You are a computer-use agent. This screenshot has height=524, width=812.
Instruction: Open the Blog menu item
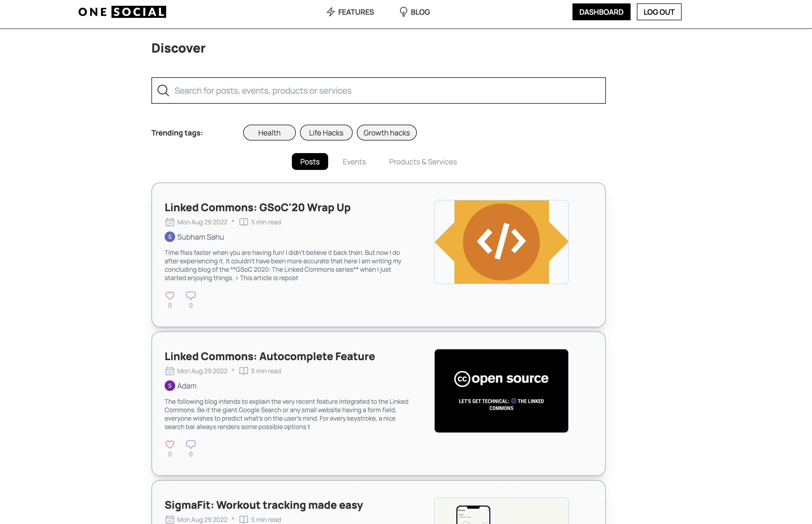pyautogui.click(x=414, y=12)
